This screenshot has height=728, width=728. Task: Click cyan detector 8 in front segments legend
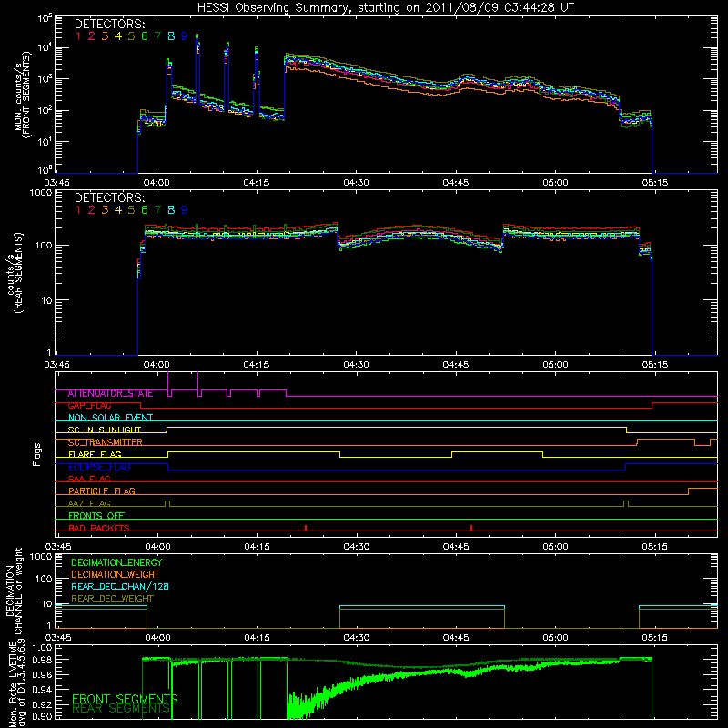(171, 35)
